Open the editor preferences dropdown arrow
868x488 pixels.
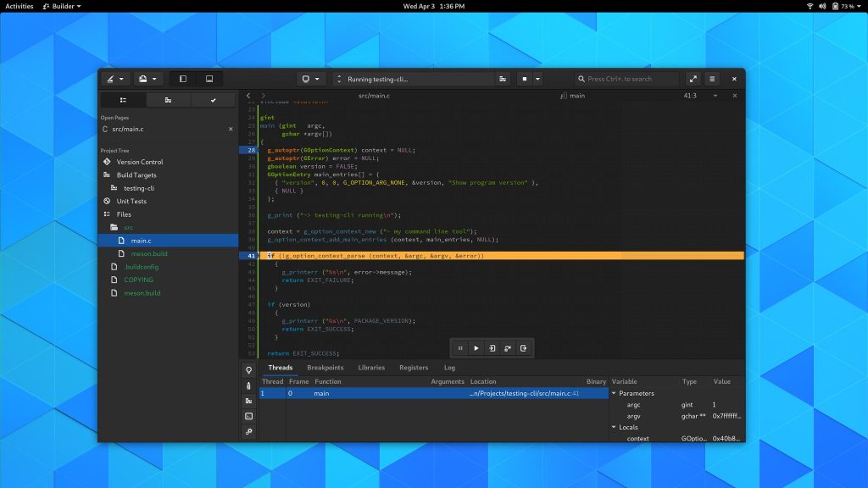coord(715,96)
